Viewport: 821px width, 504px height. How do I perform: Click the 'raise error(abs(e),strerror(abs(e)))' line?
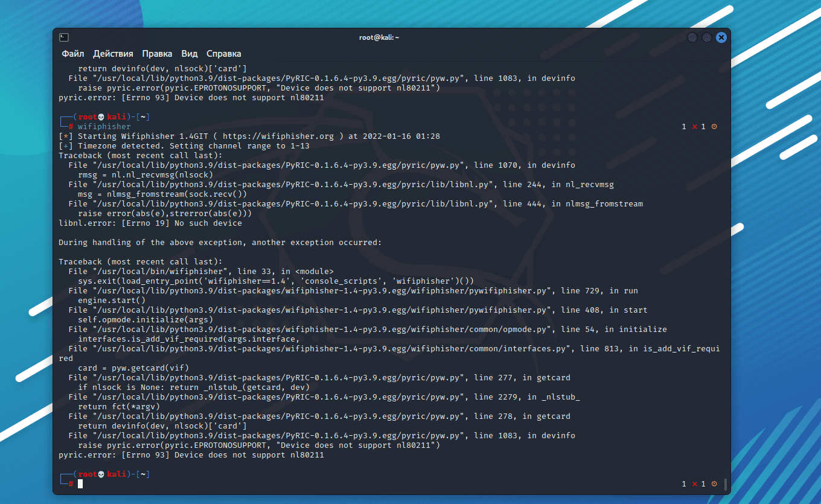coord(165,214)
